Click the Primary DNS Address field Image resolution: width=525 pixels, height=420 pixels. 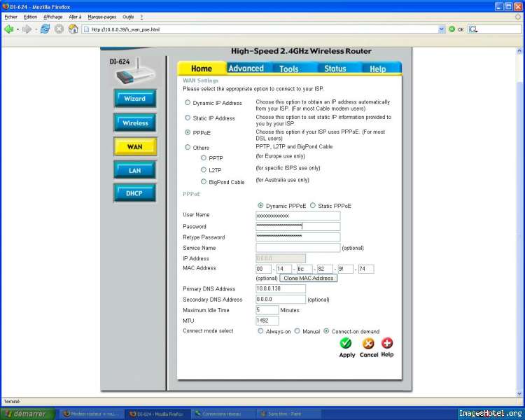click(281, 288)
